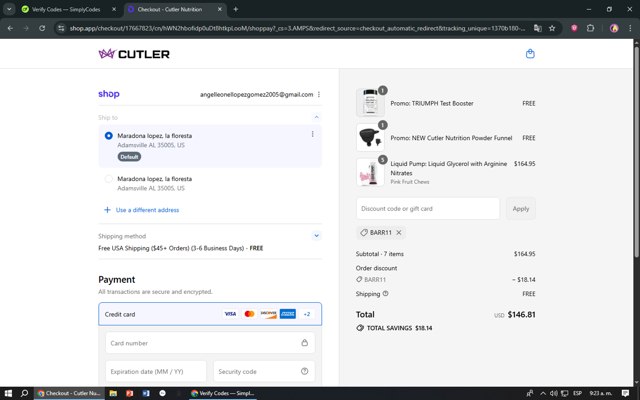Screen dimensions: 640x400
Task: Open a new browser tab
Action: coord(236,9)
